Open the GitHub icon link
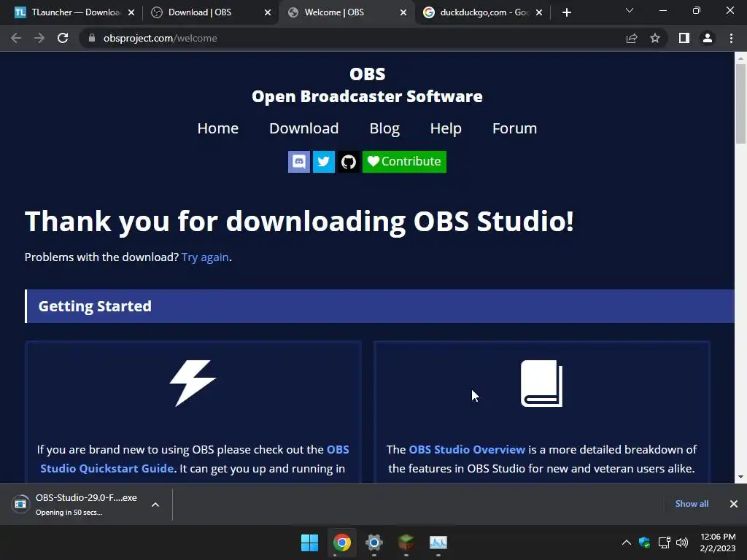 coord(348,162)
